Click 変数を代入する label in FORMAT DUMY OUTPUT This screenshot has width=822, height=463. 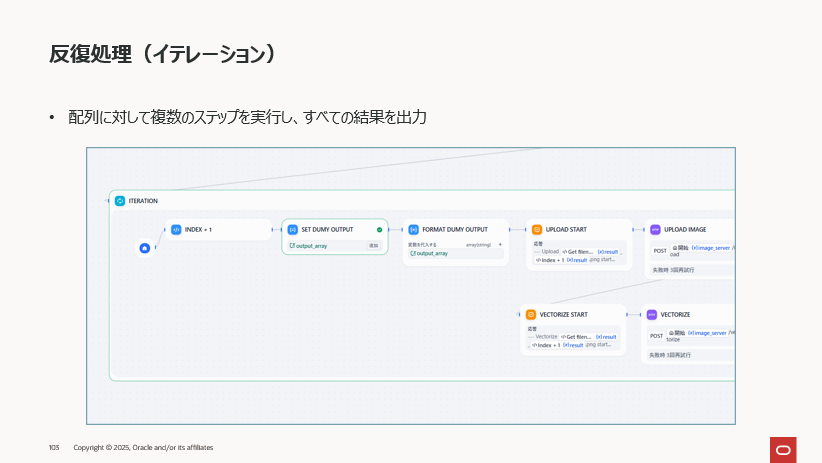pyautogui.click(x=422, y=245)
